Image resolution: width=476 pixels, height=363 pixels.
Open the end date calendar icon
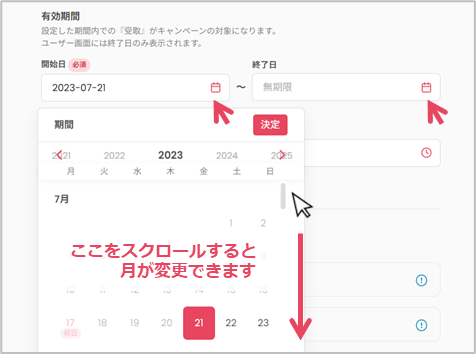(426, 87)
